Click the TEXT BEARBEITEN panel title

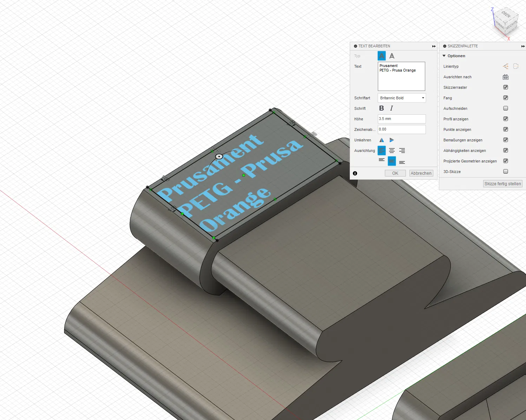point(374,46)
